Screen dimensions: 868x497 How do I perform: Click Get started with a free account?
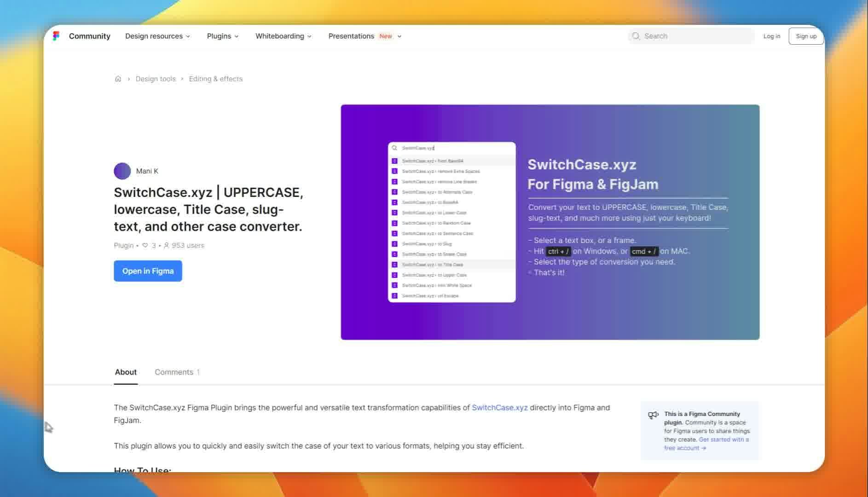click(x=706, y=444)
